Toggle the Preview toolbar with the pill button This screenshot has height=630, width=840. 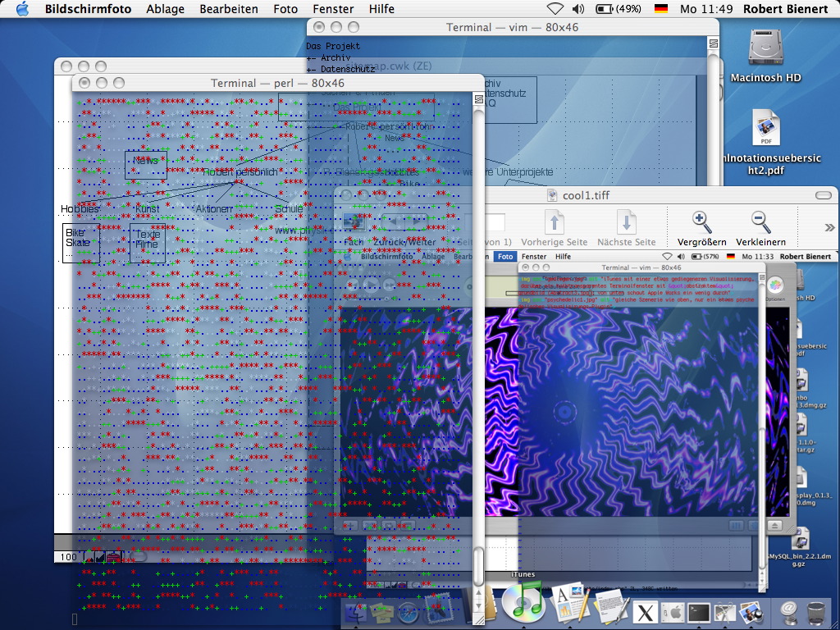coord(823,195)
